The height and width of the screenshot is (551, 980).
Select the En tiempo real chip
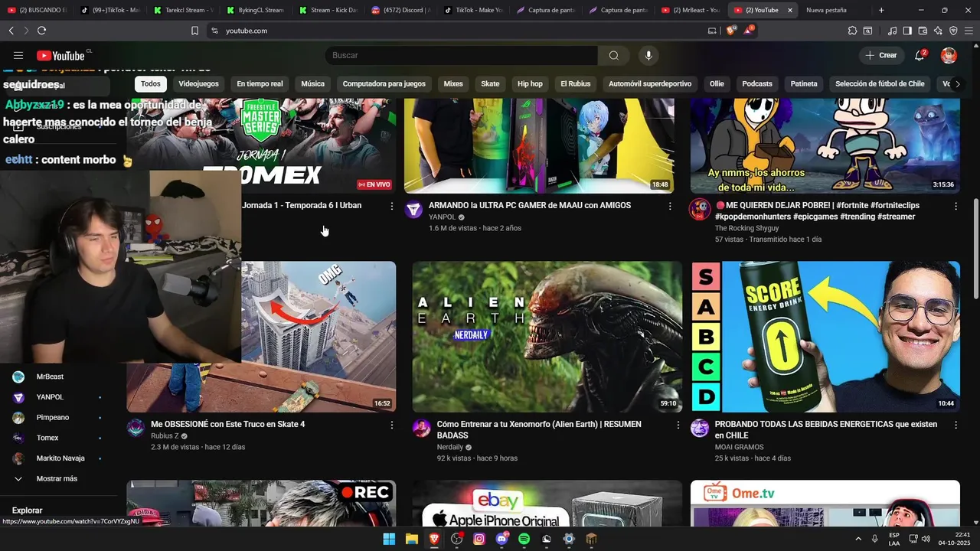pyautogui.click(x=260, y=83)
